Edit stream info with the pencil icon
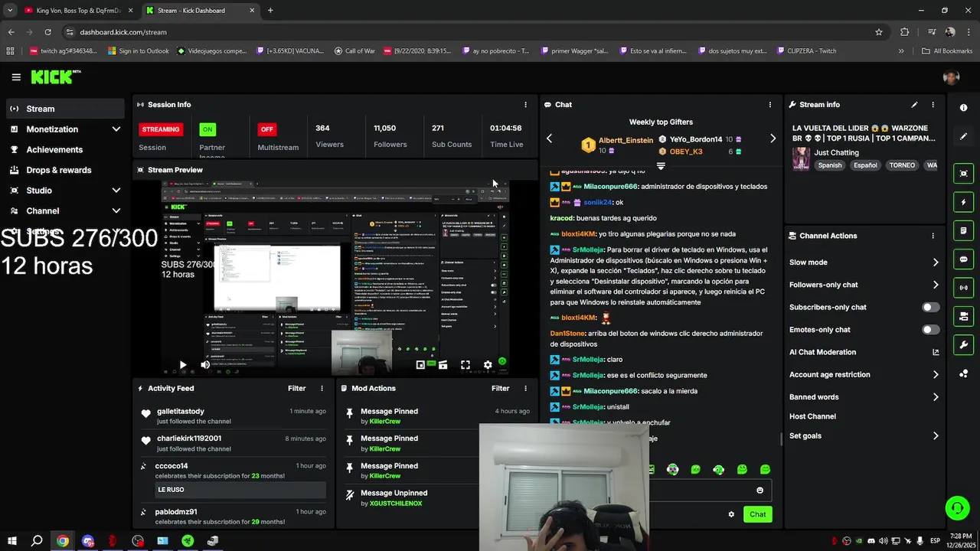Image resolution: width=980 pixels, height=551 pixels. coord(914,105)
